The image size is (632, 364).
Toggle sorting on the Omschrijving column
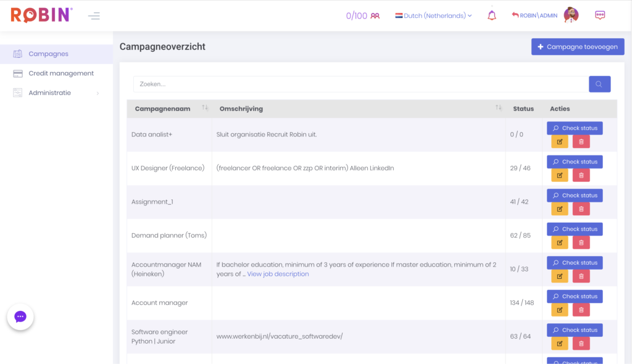[499, 108]
